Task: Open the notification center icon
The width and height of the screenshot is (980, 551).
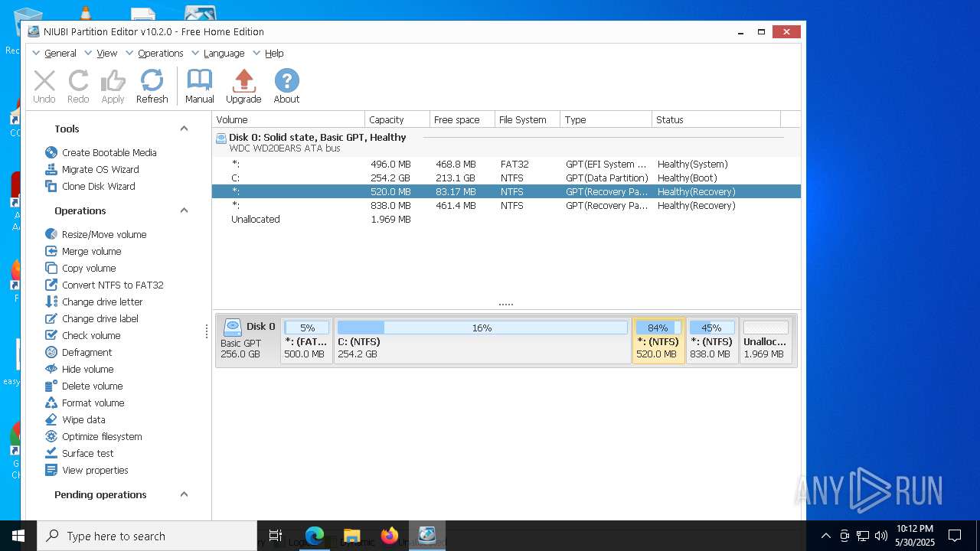Action: (x=955, y=536)
